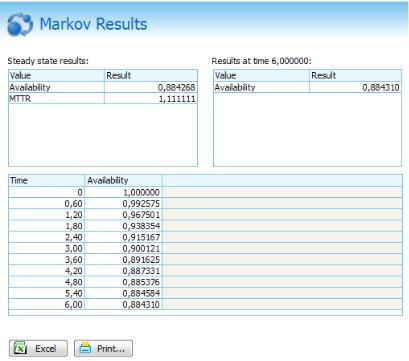Screen dimensions: 409x361
Task: Click the Results at time 6,000000 label
Action: (261, 61)
